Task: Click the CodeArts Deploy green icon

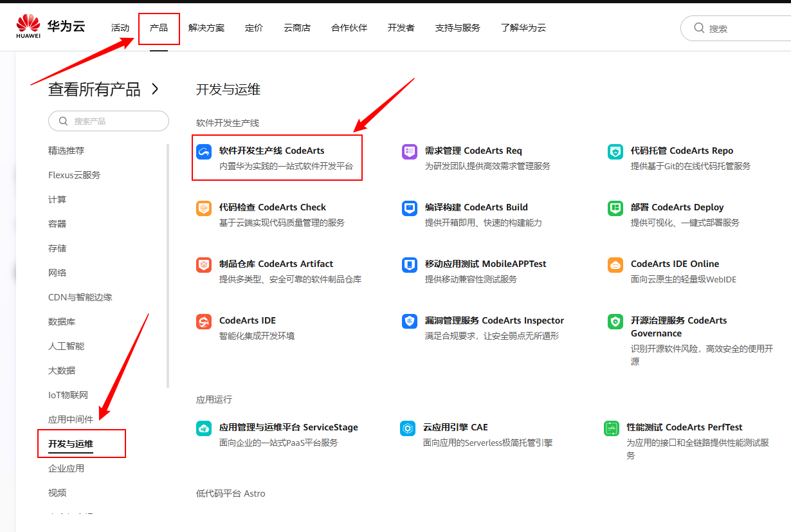Action: pos(615,208)
